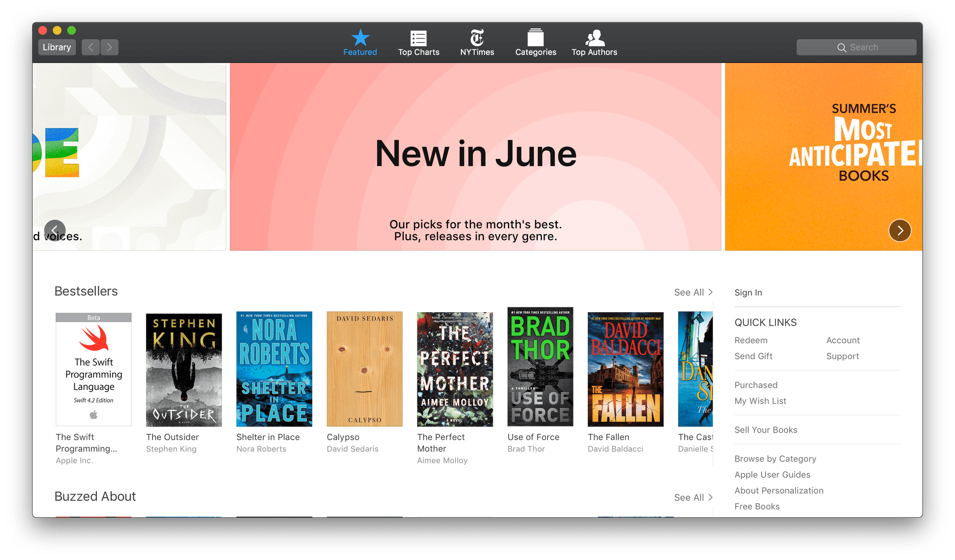Expand See All for Buzzed About
This screenshot has height=560, width=955.
pyautogui.click(x=692, y=497)
